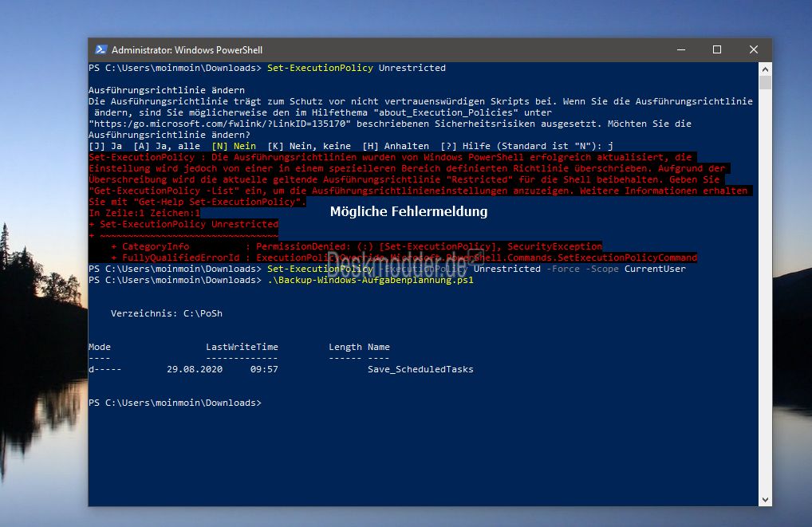The height and width of the screenshot is (527, 812).
Task: Click the 'Verzeichnis: C:\PoSh' line
Action: coord(166,313)
